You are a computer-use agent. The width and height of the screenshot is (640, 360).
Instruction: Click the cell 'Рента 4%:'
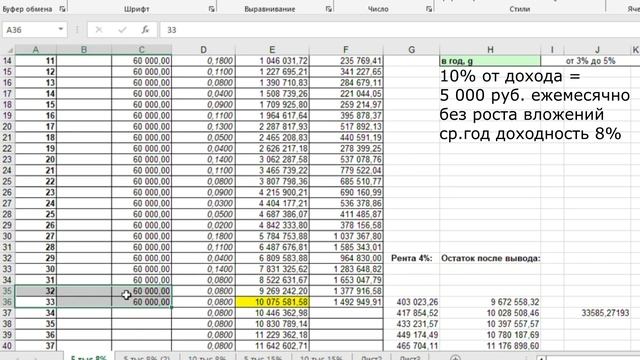tap(411, 258)
